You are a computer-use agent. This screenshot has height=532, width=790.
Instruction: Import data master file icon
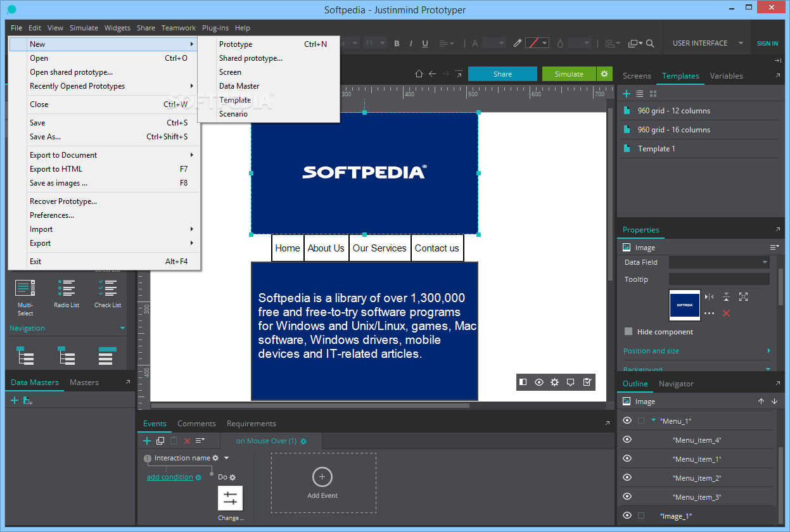[28, 400]
